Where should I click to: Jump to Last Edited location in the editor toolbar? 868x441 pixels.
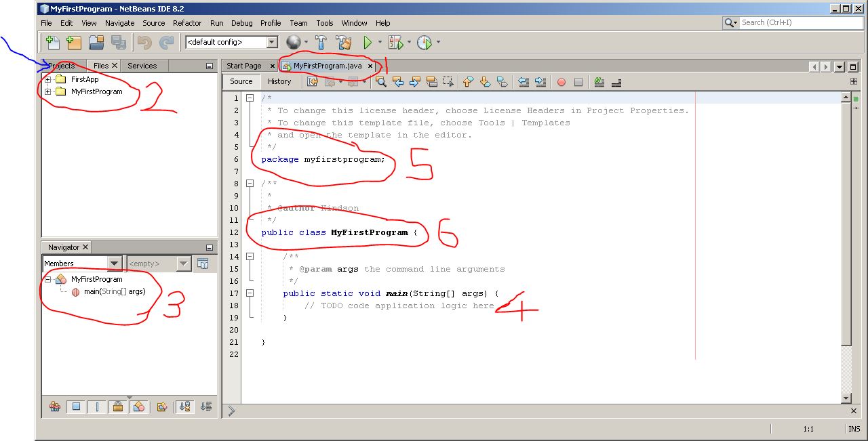(x=312, y=81)
